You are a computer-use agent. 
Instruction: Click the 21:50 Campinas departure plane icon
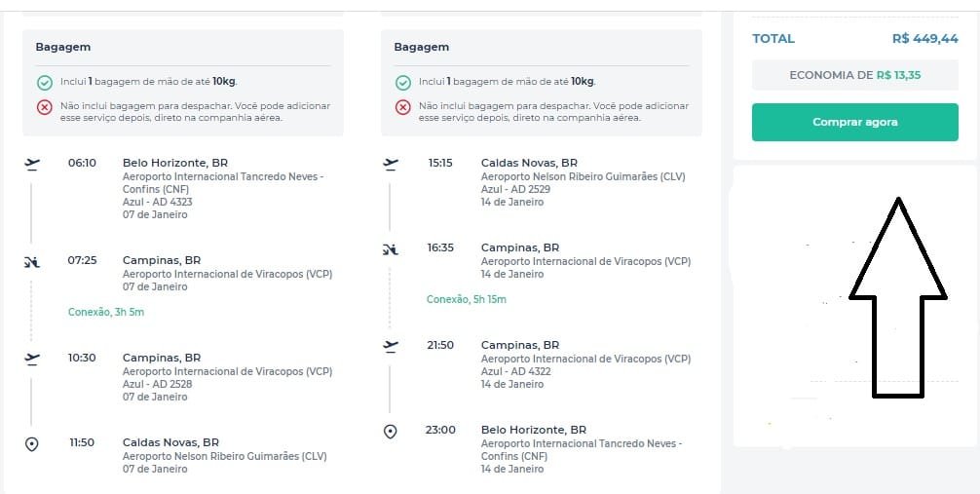391,347
